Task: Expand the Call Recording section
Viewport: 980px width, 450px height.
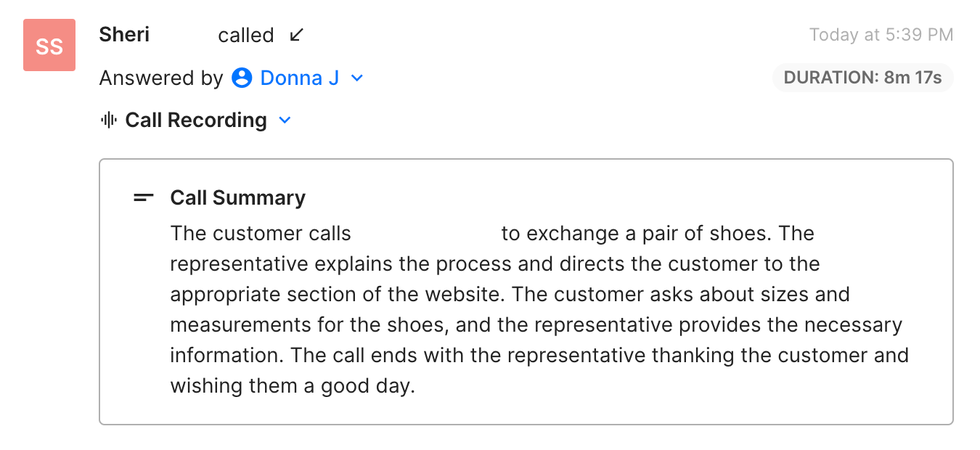Action: coord(284,120)
